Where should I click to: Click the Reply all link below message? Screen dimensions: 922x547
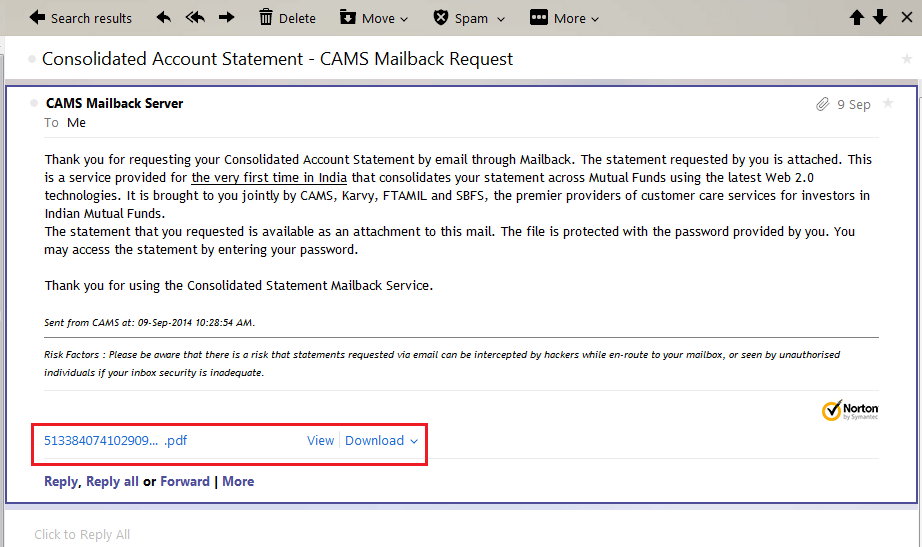point(112,482)
